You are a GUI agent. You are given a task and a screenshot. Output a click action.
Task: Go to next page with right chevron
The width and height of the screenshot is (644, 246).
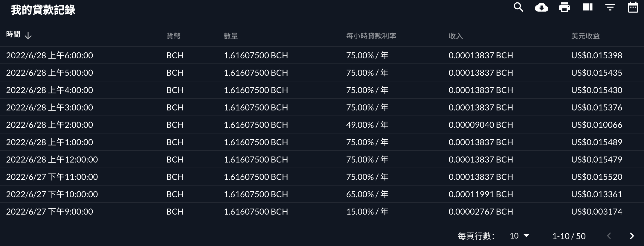(x=632, y=236)
